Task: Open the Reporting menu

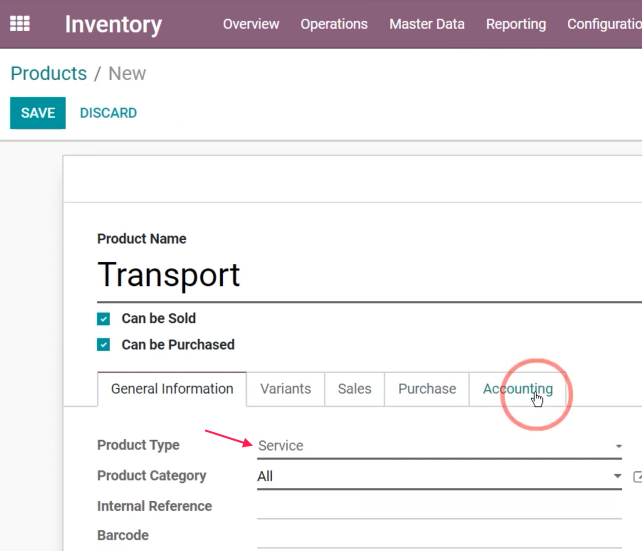Action: [516, 24]
